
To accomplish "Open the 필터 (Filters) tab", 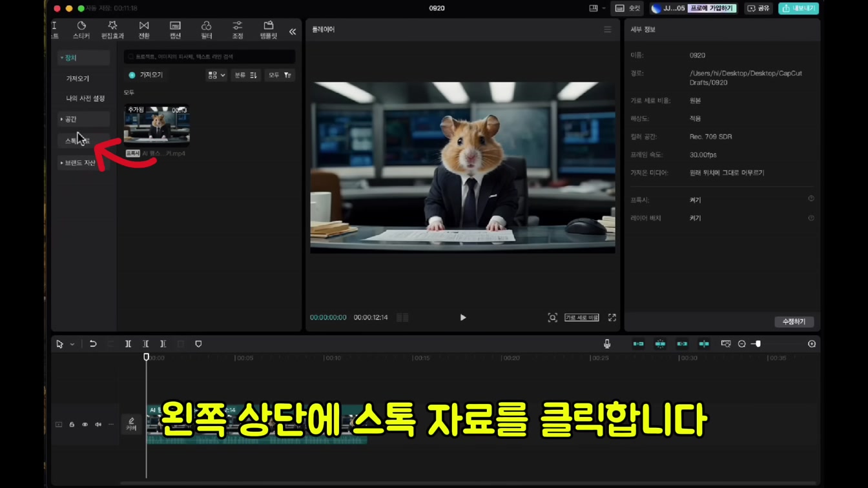I will [x=207, y=30].
